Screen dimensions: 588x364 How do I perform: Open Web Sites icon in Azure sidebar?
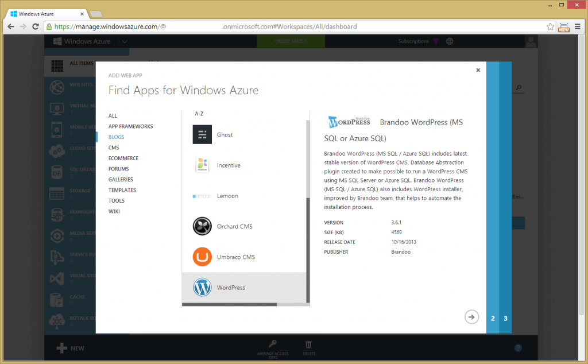pos(57,87)
